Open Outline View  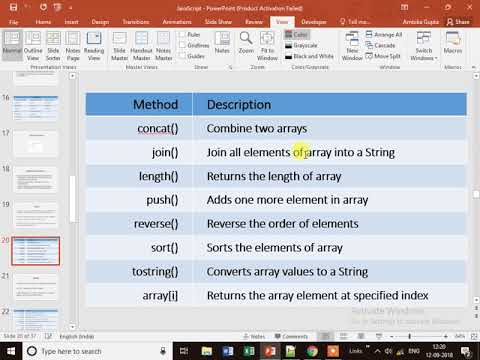33,46
